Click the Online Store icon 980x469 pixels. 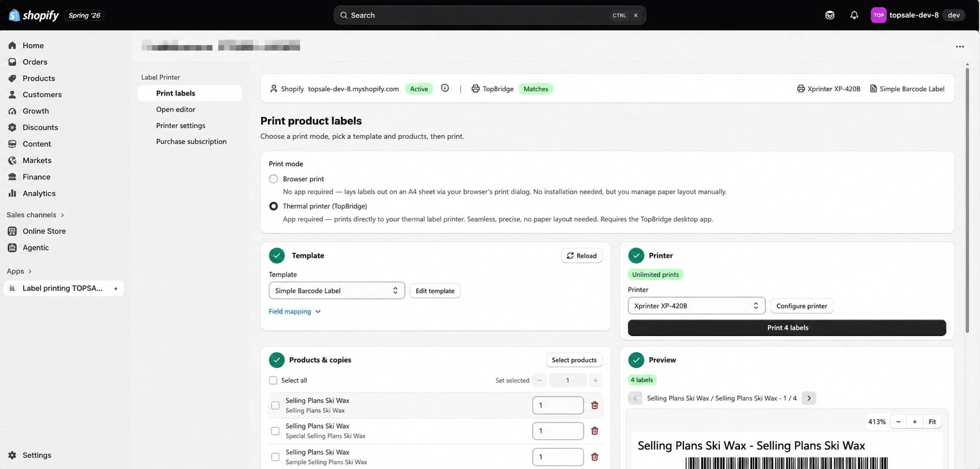pos(12,231)
